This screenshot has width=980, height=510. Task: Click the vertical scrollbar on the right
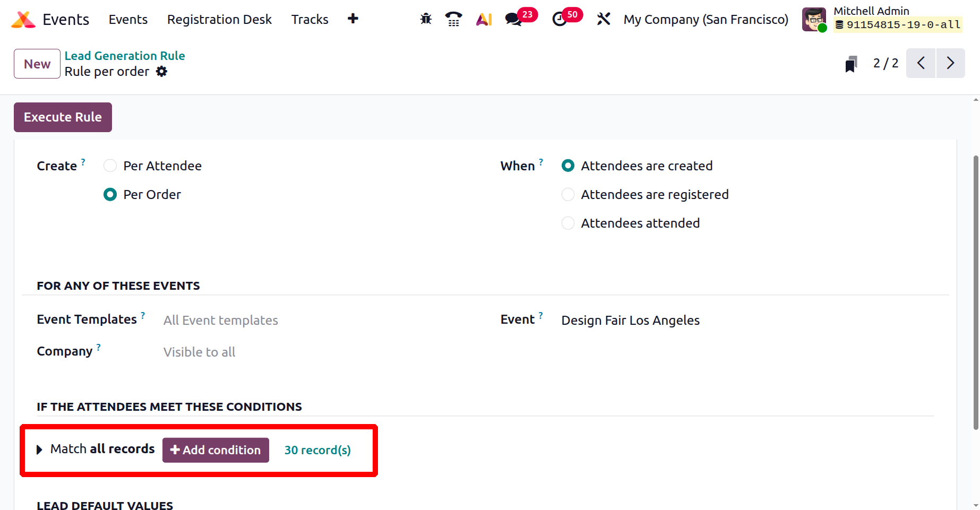click(x=976, y=292)
